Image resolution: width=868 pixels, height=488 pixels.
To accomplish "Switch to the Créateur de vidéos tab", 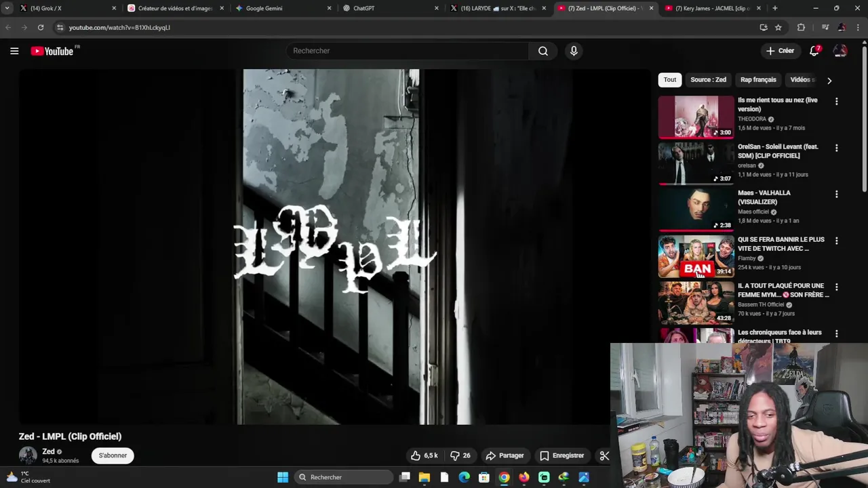I will click(x=175, y=8).
